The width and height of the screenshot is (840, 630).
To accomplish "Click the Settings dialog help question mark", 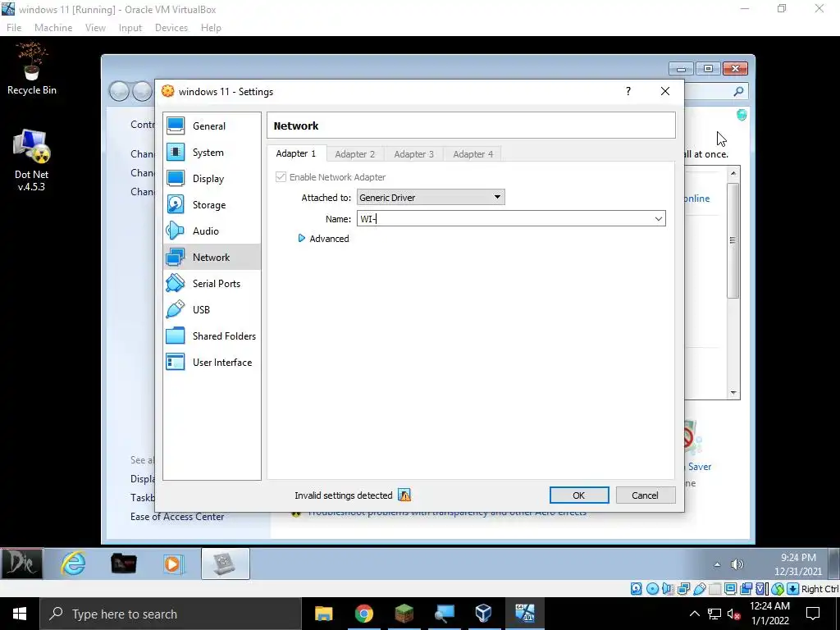I will pyautogui.click(x=628, y=91).
